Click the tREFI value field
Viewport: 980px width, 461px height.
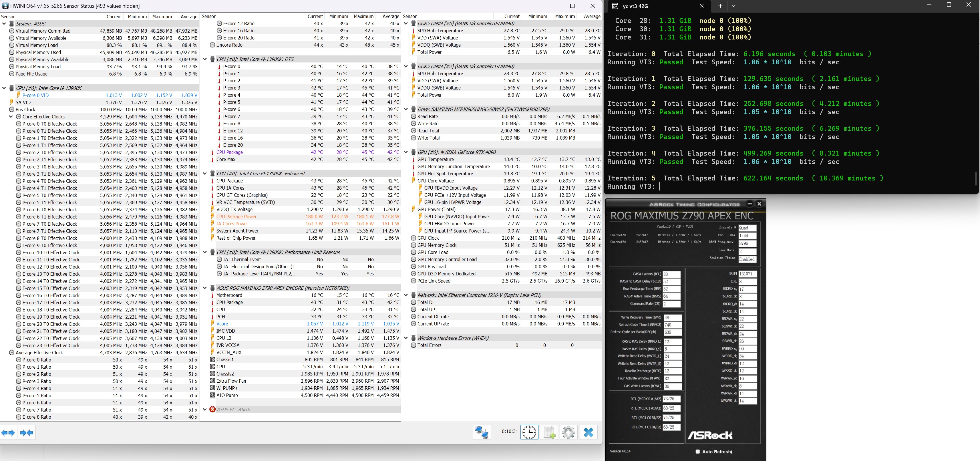point(747,274)
